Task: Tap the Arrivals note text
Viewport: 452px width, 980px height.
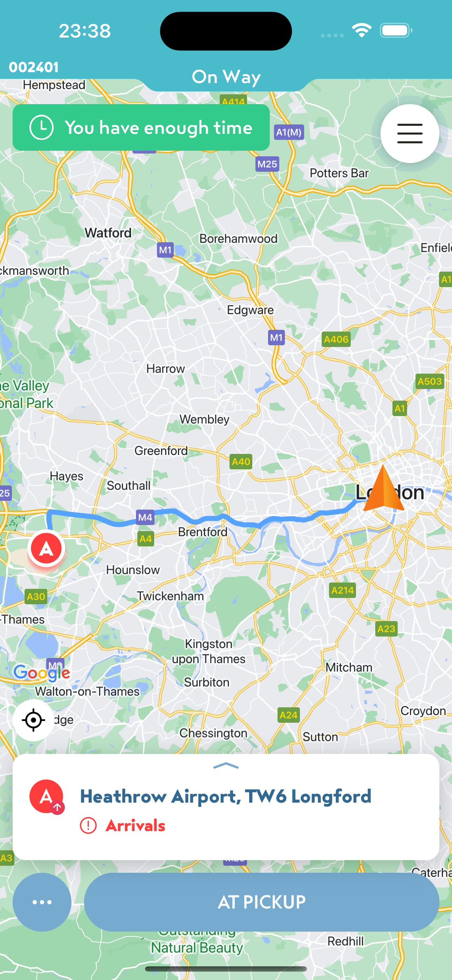Action: [136, 825]
